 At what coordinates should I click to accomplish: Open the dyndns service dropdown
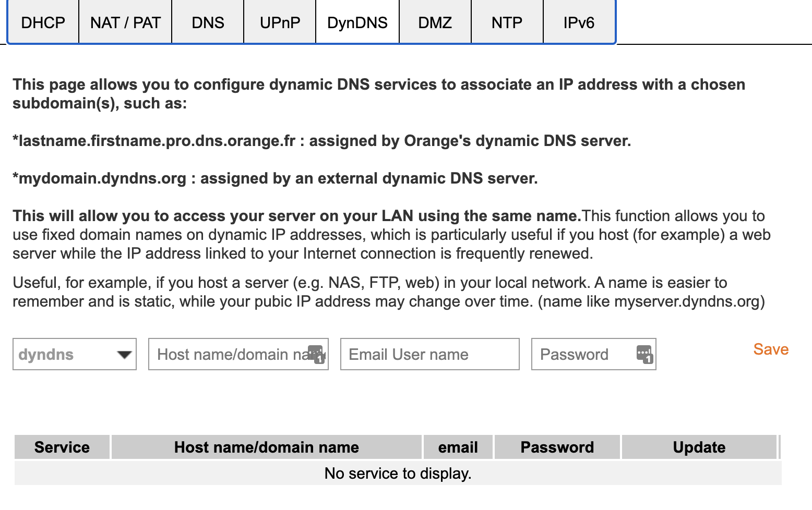pos(75,355)
